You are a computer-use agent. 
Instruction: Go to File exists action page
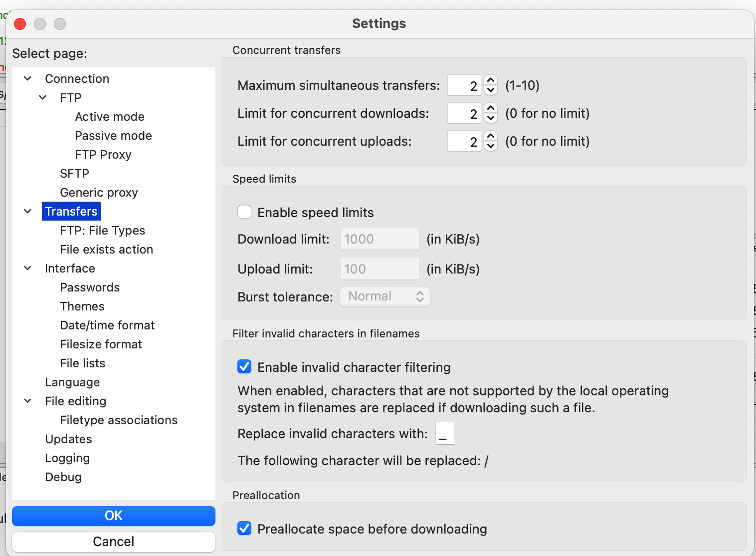[x=106, y=250]
